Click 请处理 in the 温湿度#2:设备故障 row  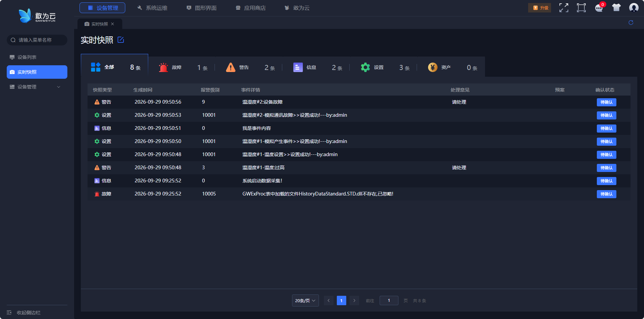tap(459, 102)
